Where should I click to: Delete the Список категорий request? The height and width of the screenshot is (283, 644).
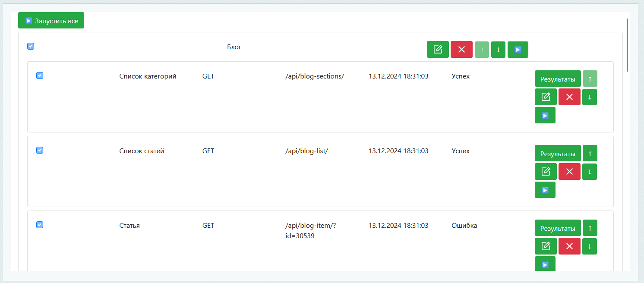point(569,97)
